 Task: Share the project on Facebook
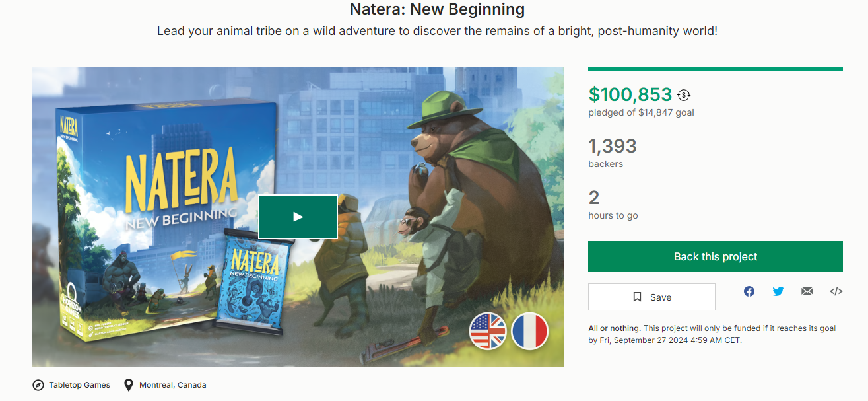coord(749,291)
